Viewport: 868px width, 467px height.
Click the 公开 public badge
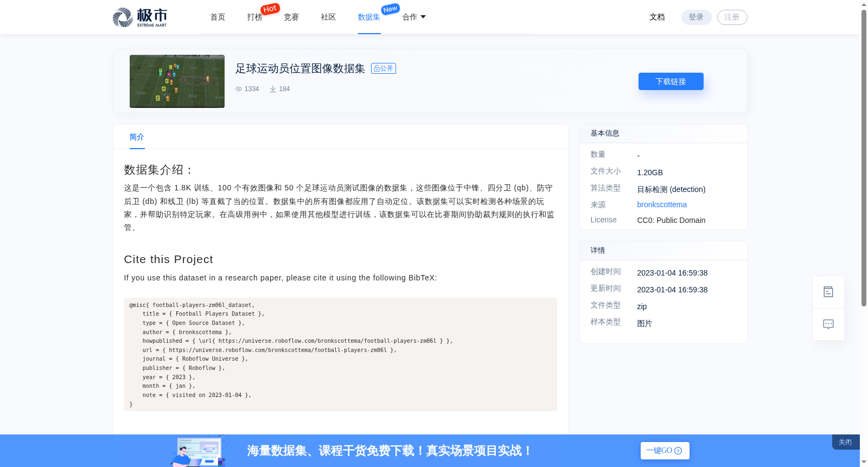click(384, 68)
